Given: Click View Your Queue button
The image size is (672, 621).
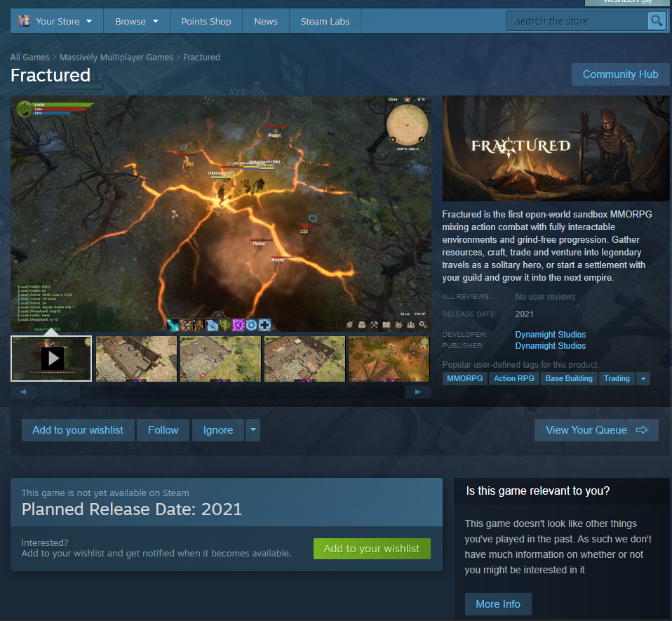Looking at the screenshot, I should point(596,430).
